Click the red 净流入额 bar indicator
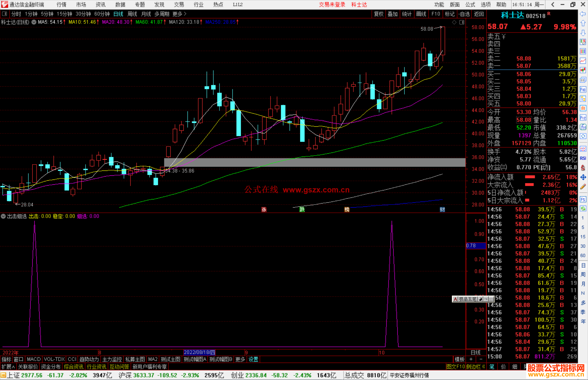 [x=530, y=177]
